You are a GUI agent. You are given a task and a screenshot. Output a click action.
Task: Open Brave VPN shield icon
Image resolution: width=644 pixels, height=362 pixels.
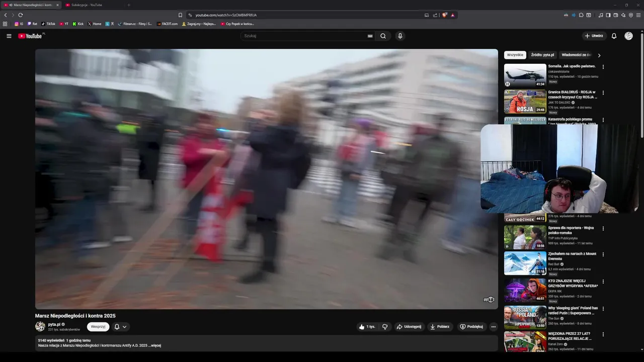tap(631, 15)
